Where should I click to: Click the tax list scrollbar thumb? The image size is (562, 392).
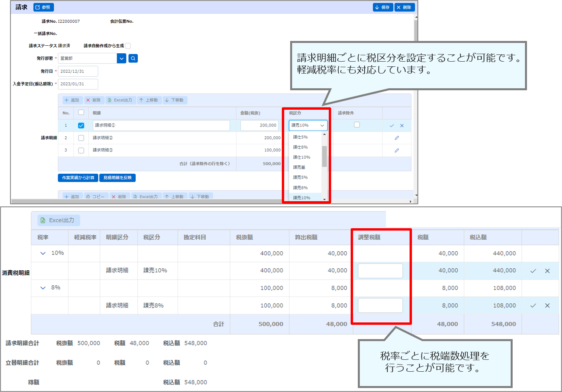[x=324, y=156]
